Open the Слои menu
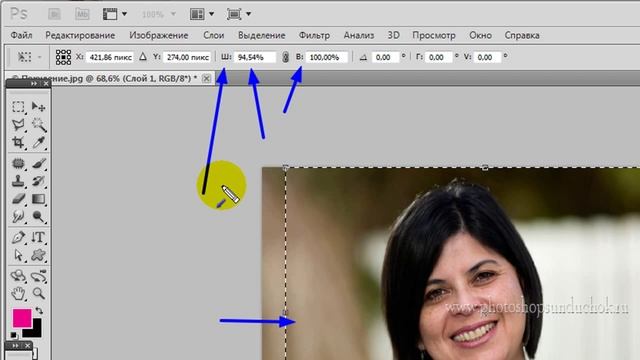The height and width of the screenshot is (360, 640). click(214, 36)
